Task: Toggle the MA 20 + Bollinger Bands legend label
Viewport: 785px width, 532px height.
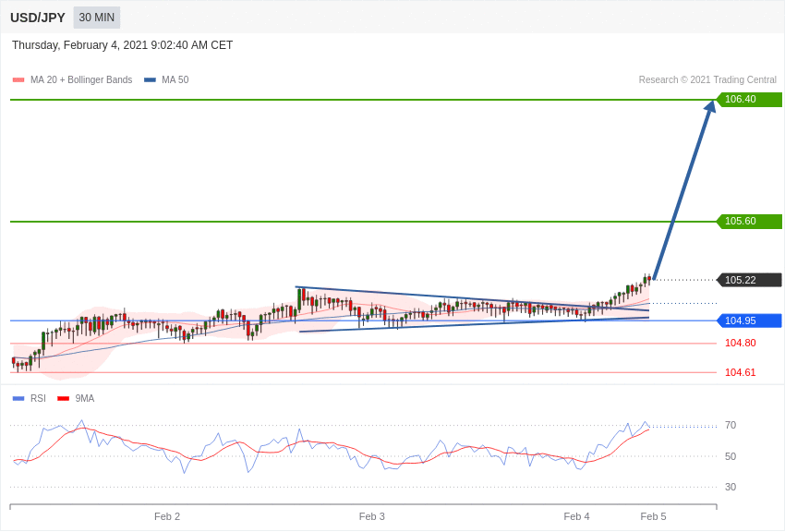Action: 81,80
